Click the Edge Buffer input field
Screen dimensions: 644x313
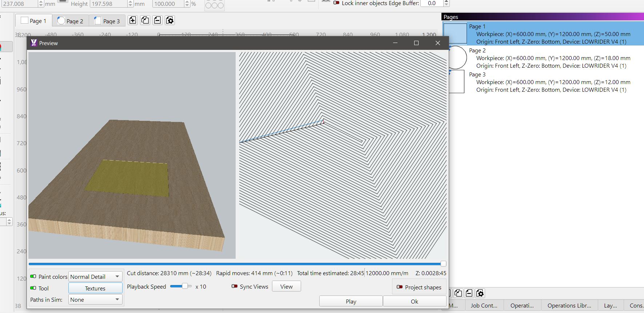432,3
